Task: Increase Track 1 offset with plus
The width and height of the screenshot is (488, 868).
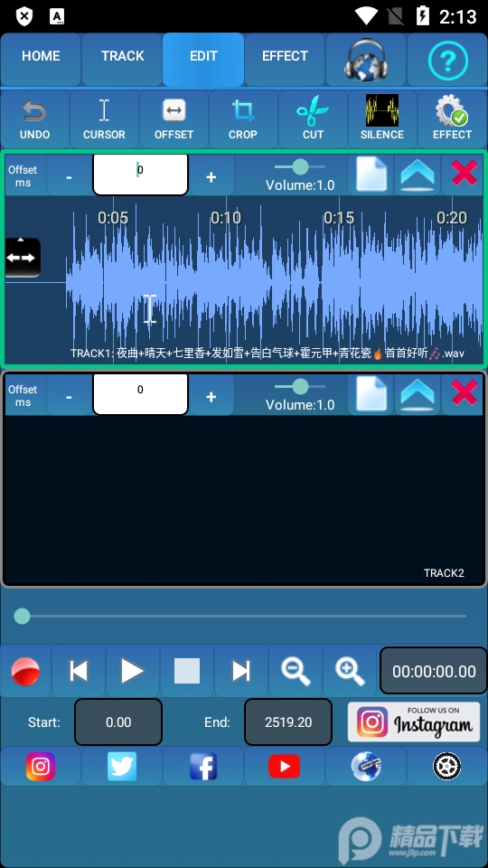Action: pyautogui.click(x=211, y=176)
